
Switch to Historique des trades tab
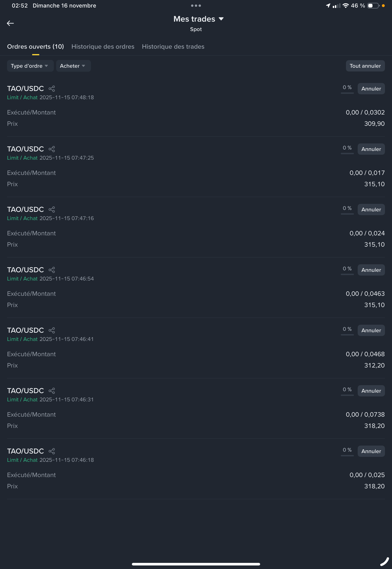(x=173, y=47)
